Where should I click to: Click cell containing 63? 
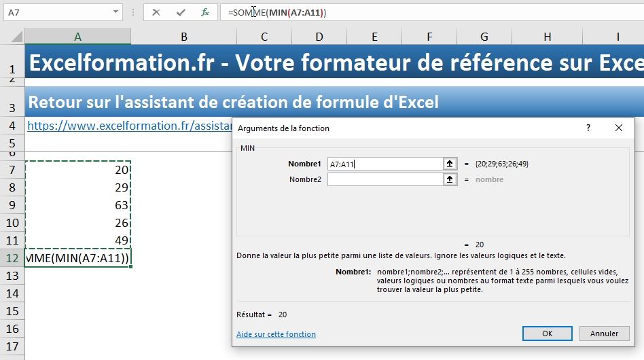point(77,205)
